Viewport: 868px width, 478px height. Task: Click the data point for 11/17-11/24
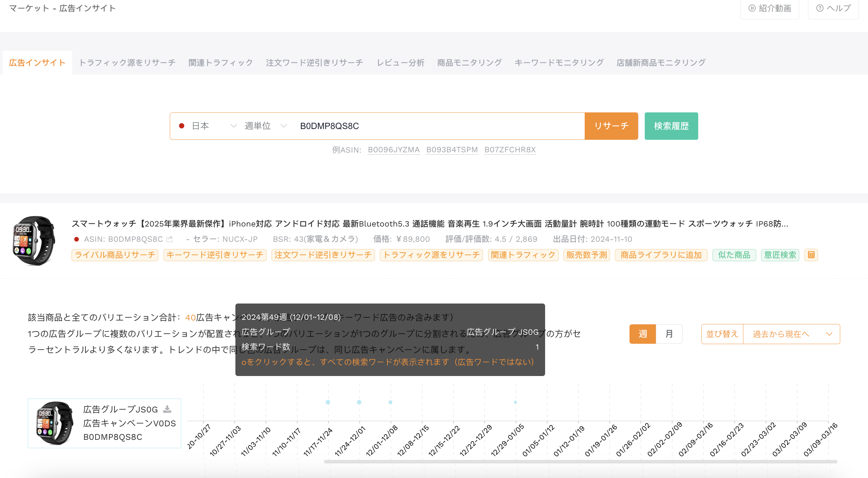click(x=328, y=402)
